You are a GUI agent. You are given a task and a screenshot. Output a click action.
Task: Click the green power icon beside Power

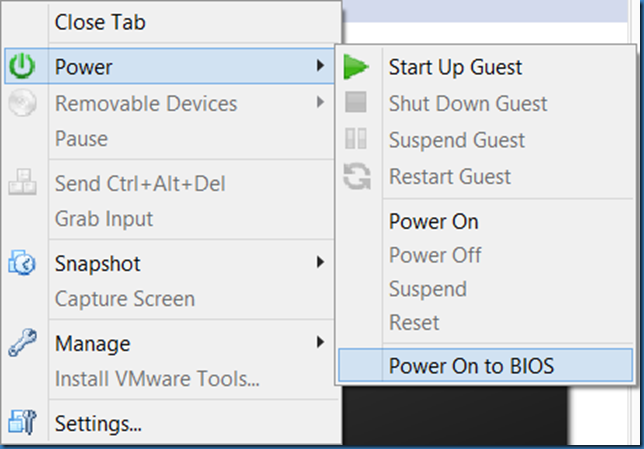[x=22, y=68]
